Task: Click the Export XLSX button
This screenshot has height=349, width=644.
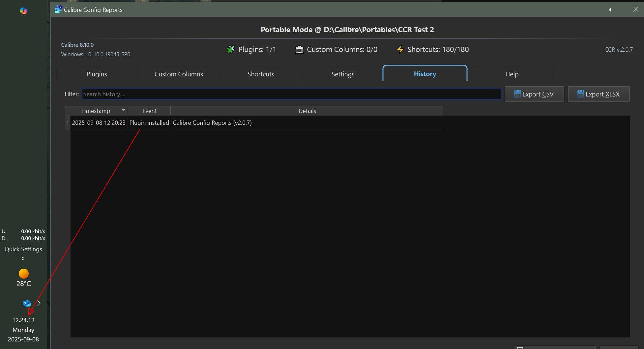Action: coord(599,94)
